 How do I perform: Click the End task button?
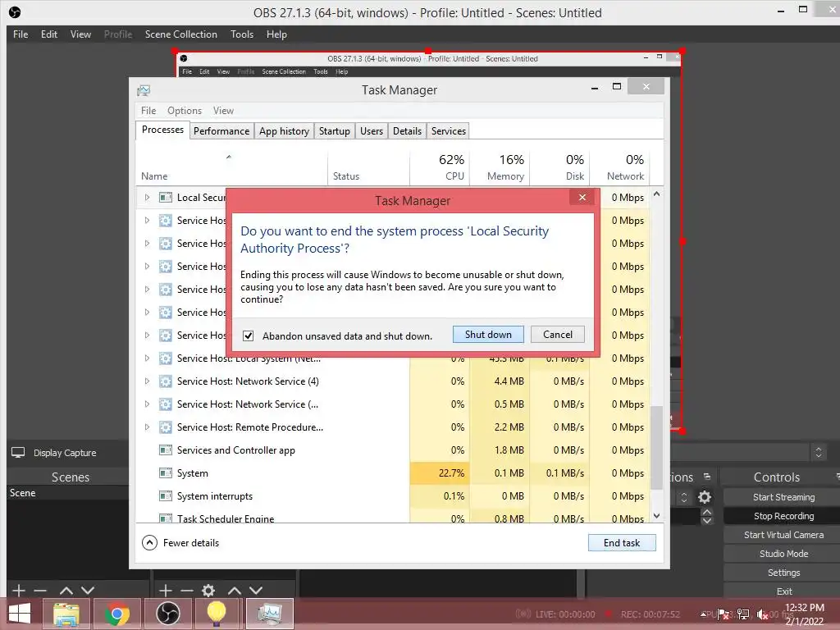622,543
